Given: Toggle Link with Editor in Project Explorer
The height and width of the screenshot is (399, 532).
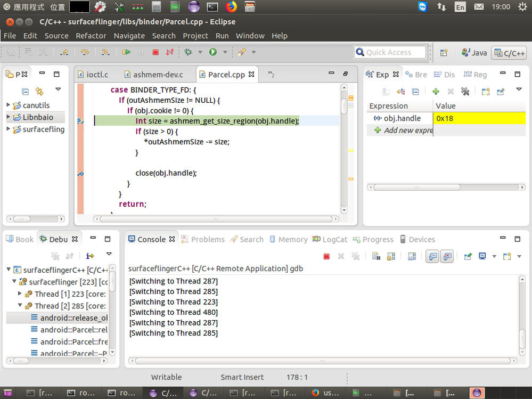Looking at the screenshot, I should click(39, 91).
